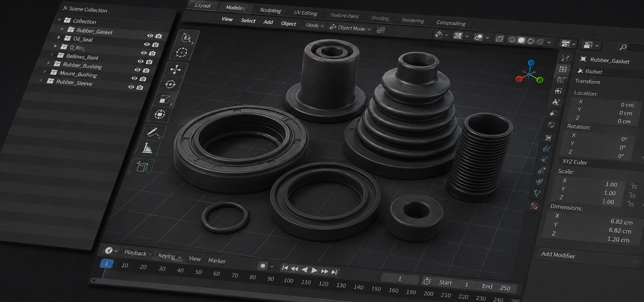The image size is (644, 302).
Task: Open the Select menu in viewport header
Action: tap(248, 21)
